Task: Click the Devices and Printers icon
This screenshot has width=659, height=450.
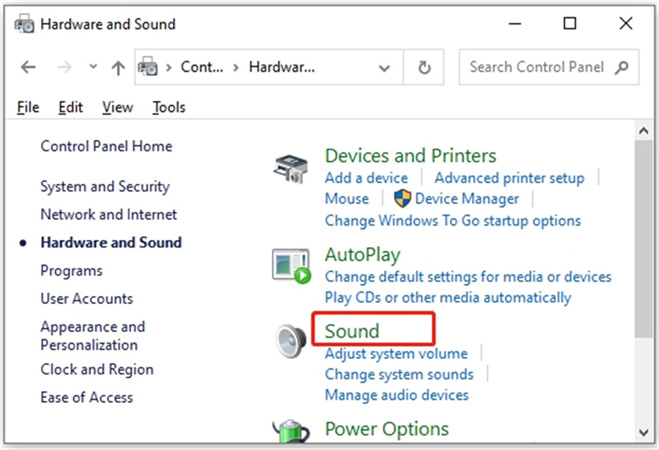Action: (x=291, y=168)
